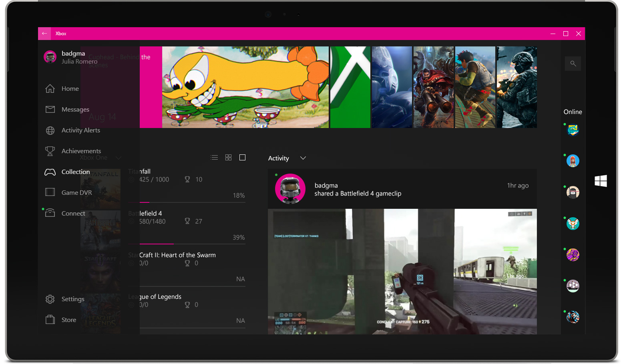Open Achievements from the sidebar

point(81,151)
